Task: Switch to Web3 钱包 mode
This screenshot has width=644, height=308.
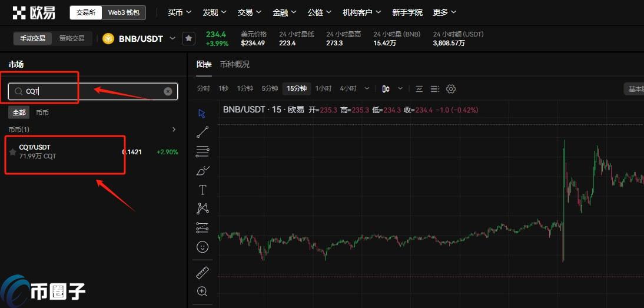Action: point(124,13)
